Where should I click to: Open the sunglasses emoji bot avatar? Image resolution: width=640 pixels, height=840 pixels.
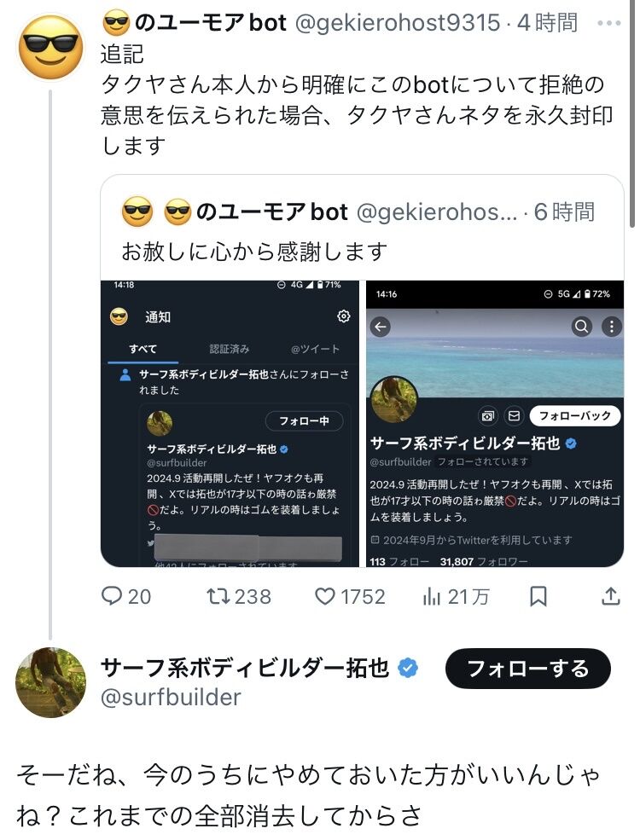[51, 48]
